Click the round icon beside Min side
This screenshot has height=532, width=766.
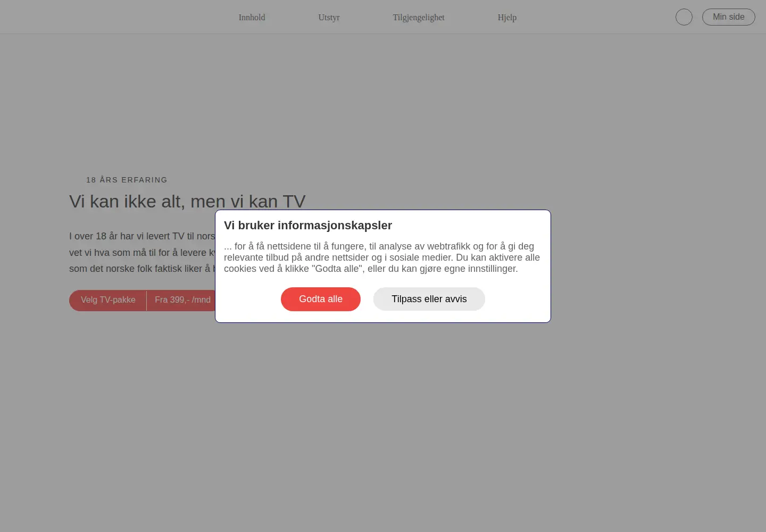click(684, 17)
